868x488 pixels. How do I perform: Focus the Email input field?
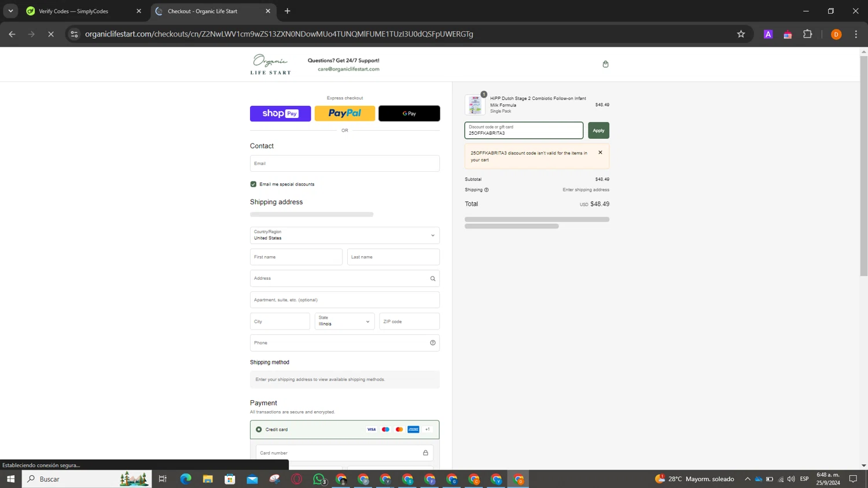(x=345, y=163)
